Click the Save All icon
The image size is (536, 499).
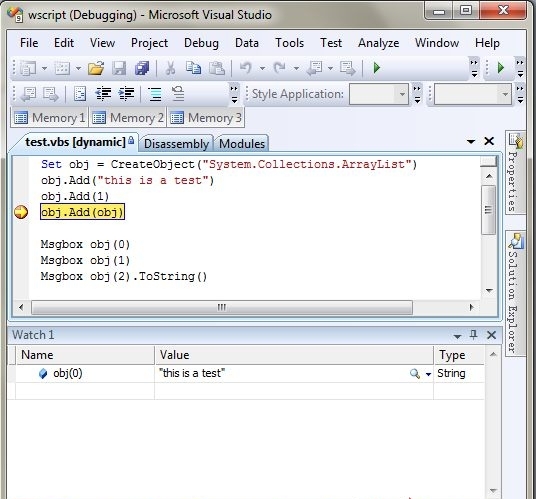[x=142, y=68]
